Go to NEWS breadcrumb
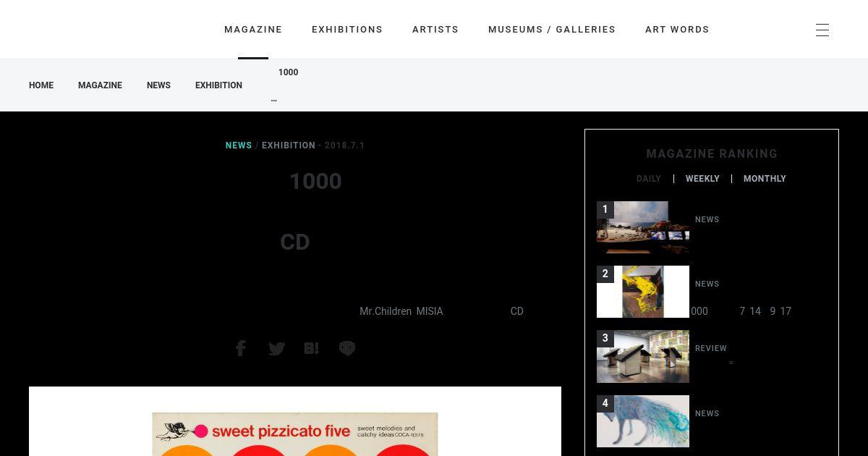The width and height of the screenshot is (868, 456). point(158,85)
